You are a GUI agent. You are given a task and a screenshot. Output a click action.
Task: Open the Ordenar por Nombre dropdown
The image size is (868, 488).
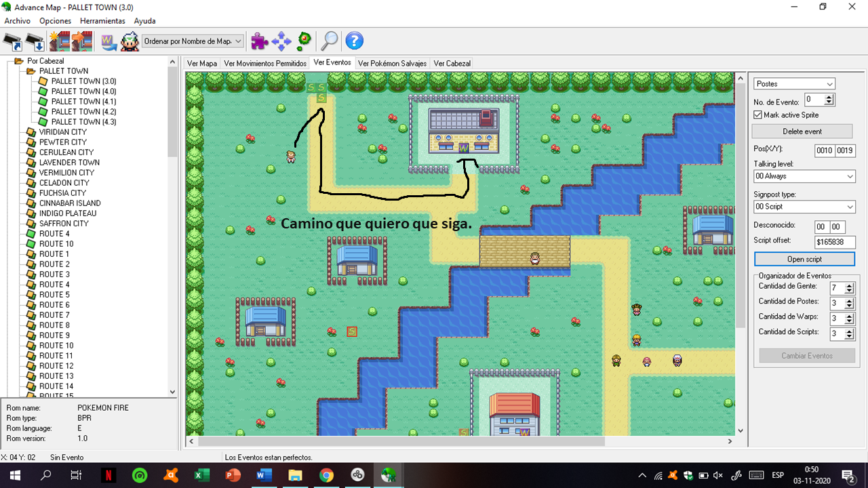click(x=193, y=41)
